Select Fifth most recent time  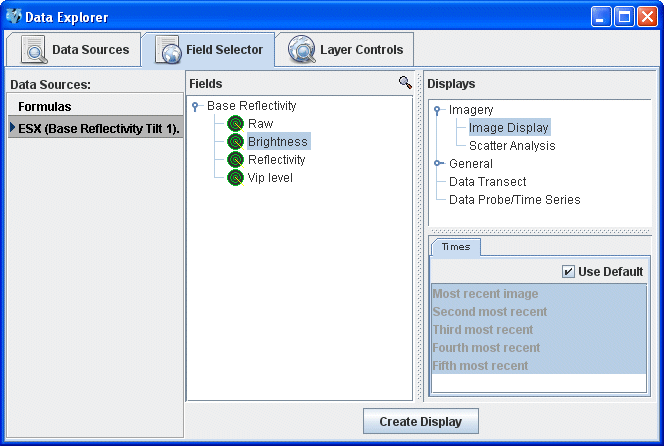coord(539,366)
